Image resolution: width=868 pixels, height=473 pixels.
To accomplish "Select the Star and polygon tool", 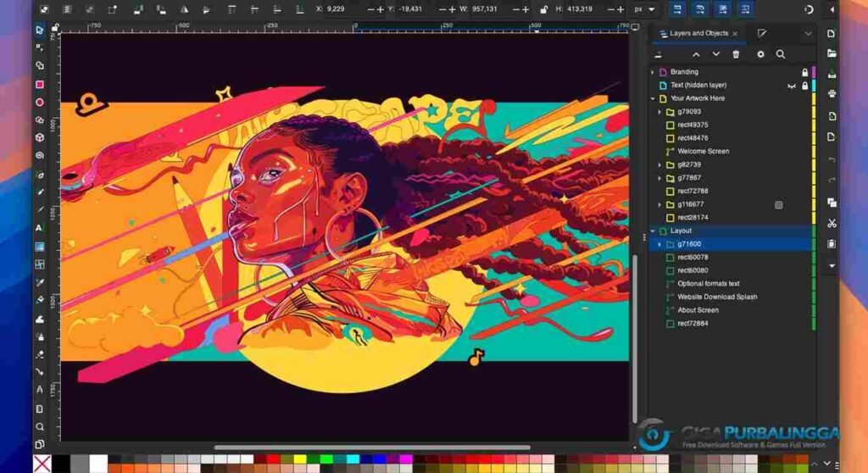I will pos(39,120).
